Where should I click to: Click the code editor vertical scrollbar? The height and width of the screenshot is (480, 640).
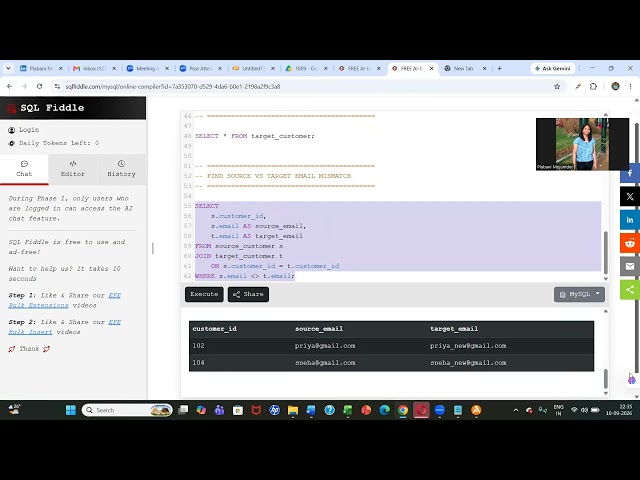coord(605,252)
